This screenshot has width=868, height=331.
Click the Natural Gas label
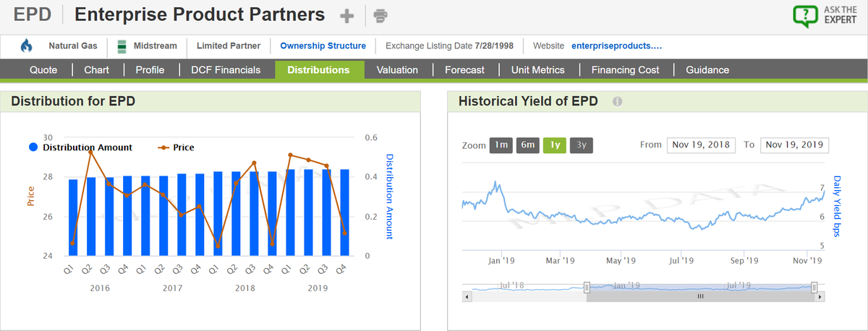coord(74,46)
